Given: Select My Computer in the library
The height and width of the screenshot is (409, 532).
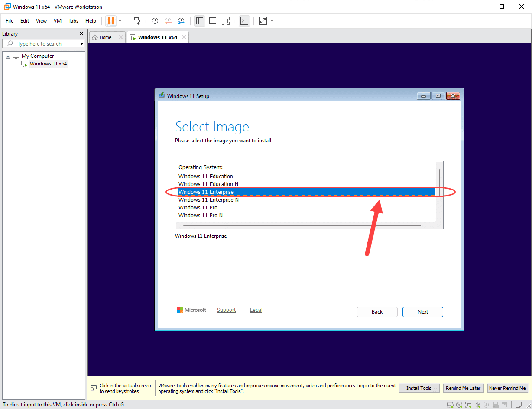Looking at the screenshot, I should pos(38,56).
